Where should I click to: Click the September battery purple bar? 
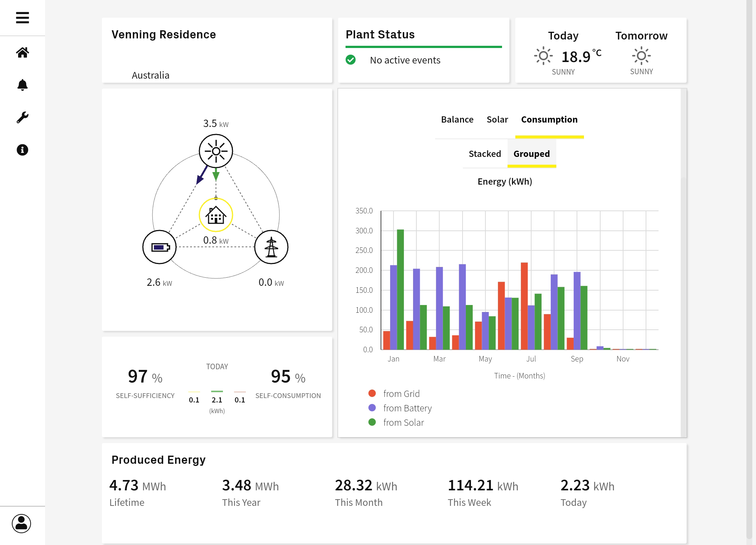(577, 311)
